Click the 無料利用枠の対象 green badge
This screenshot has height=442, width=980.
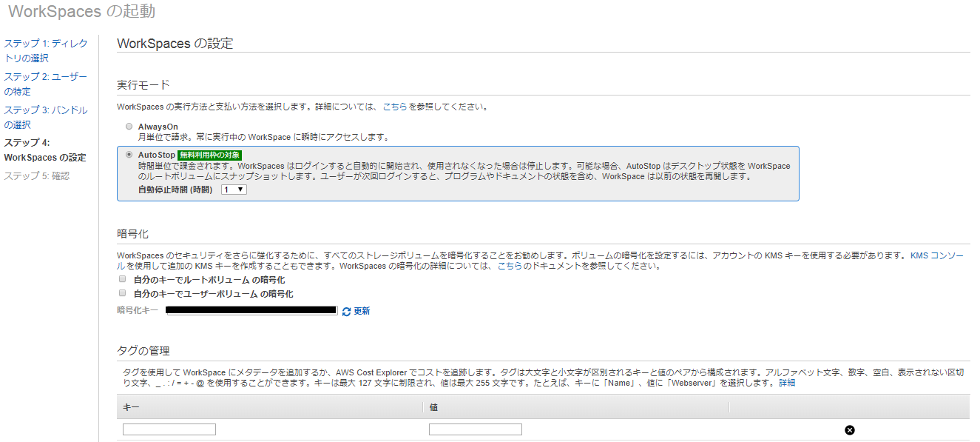(209, 155)
